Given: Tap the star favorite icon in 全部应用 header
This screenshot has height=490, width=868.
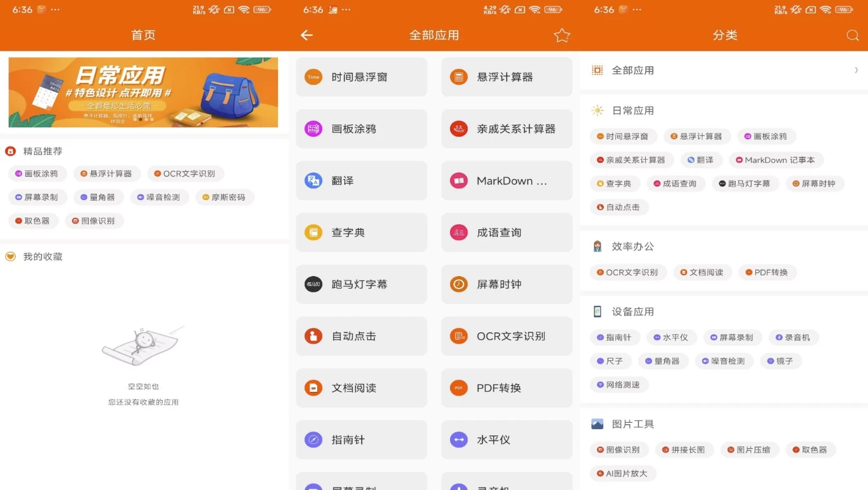Looking at the screenshot, I should pyautogui.click(x=562, y=35).
